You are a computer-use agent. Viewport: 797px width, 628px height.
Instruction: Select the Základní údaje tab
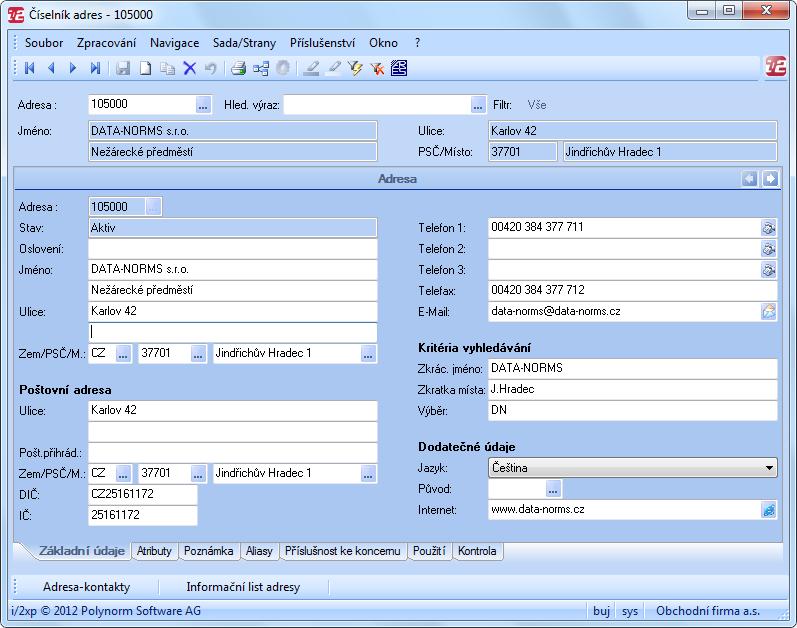tap(81, 551)
